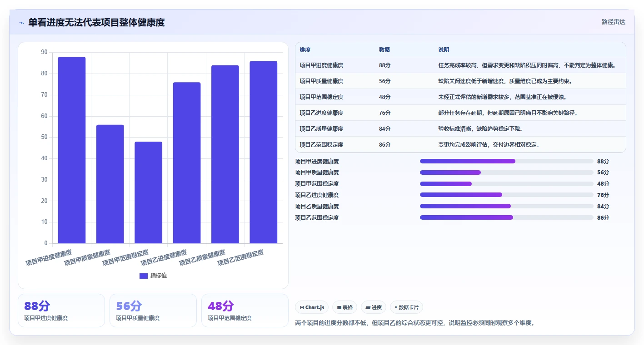Click the 86分 value beside the progress bar
Viewport: 644px width, 345px height.
pos(603,218)
